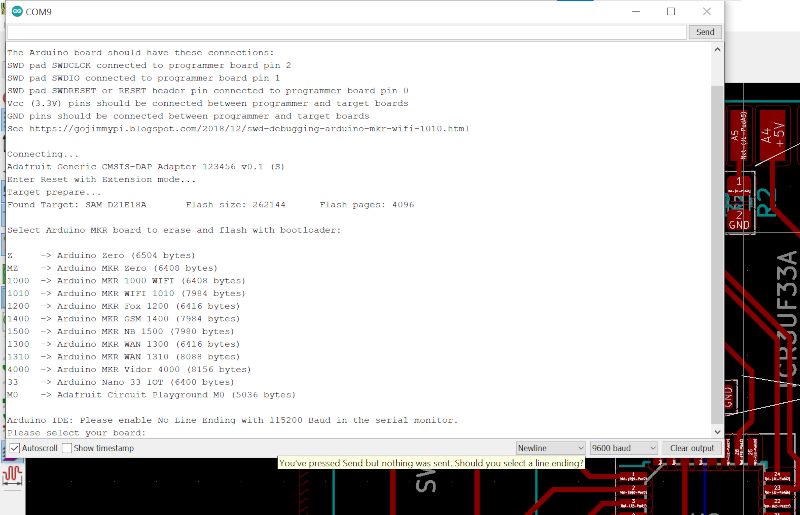Click the 'Arduino MKR WIFI 1010' row
The image size is (800, 515).
[x=126, y=293]
